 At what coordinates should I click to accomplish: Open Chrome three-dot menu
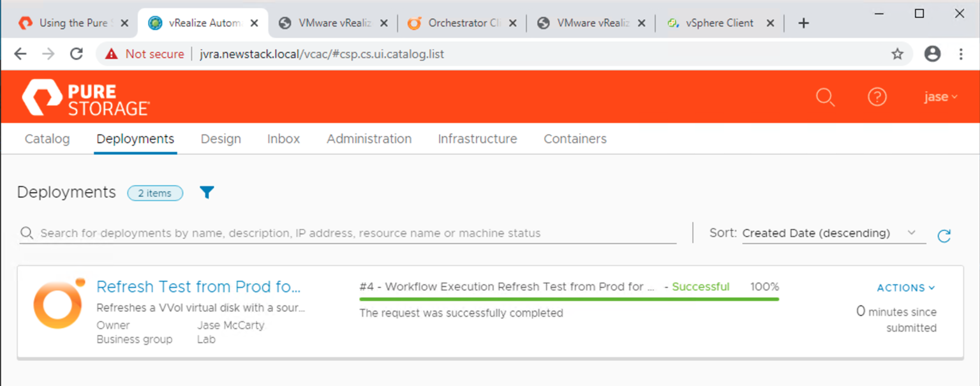click(x=961, y=54)
